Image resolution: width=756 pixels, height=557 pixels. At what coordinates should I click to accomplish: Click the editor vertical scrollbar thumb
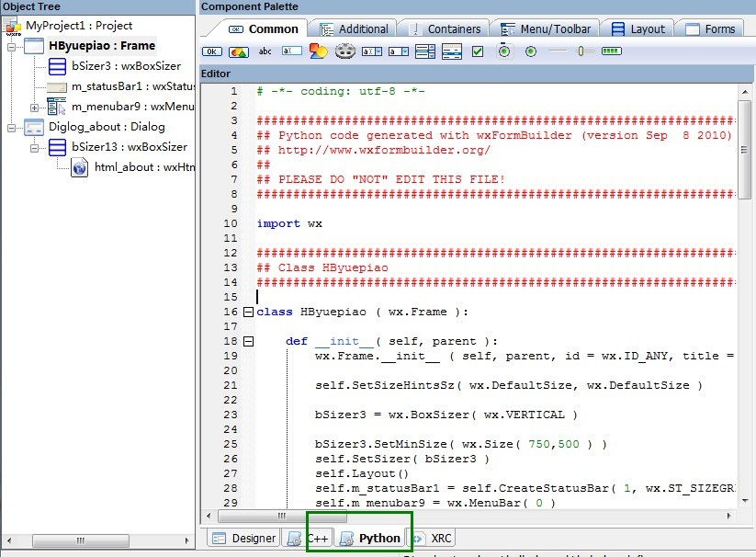coord(744,150)
